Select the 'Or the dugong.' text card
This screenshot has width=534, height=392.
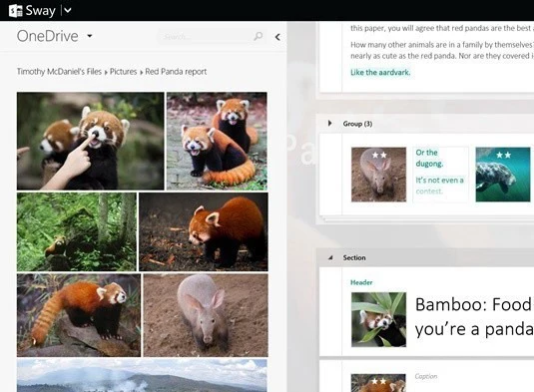point(440,175)
